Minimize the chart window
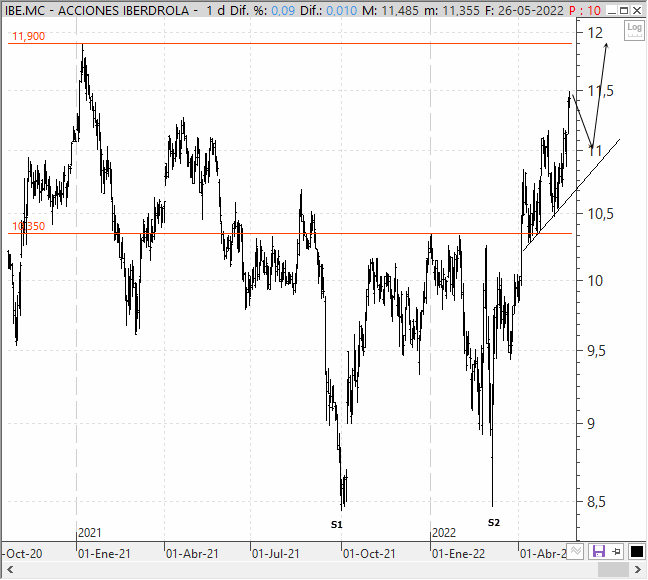This screenshot has width=648, height=580. (x=613, y=10)
